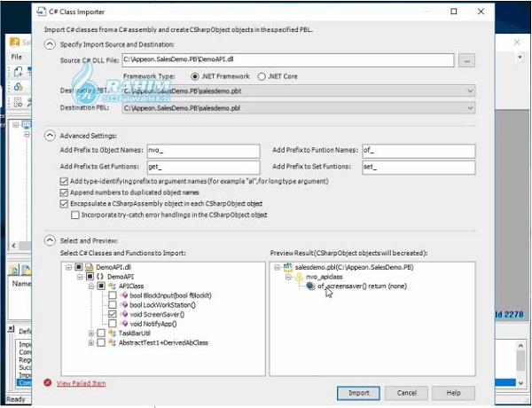Click the NotifyApp method icon

click(x=124, y=324)
